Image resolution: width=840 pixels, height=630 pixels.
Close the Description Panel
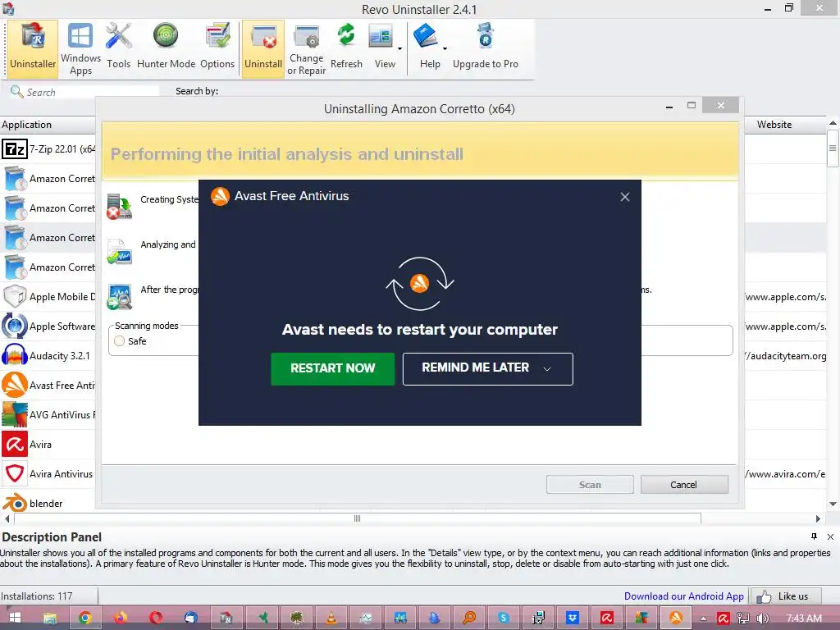(830, 536)
